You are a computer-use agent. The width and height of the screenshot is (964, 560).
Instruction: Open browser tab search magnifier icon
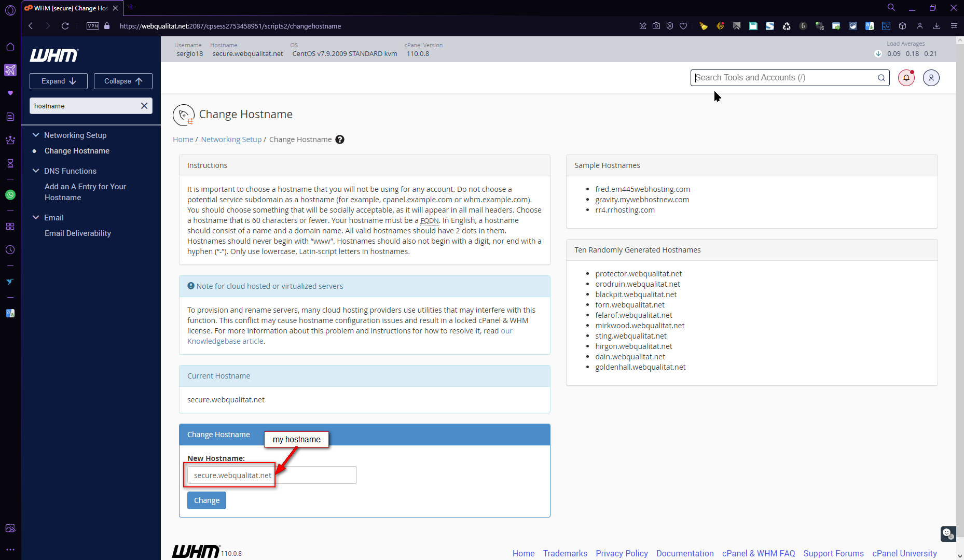click(891, 8)
